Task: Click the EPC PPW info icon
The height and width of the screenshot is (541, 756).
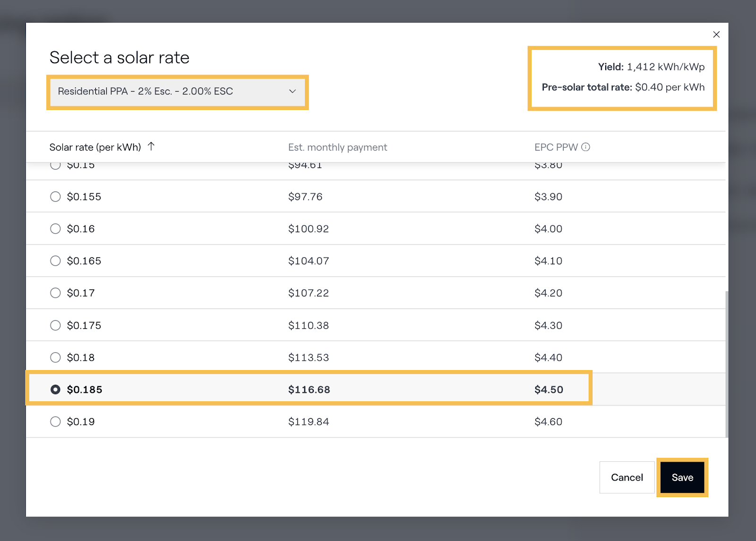Action: click(585, 147)
